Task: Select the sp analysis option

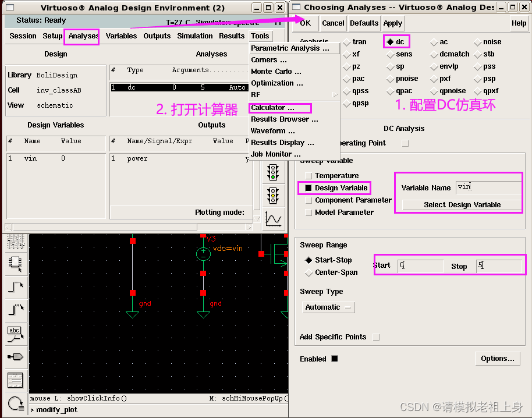Action: pyautogui.click(x=396, y=66)
